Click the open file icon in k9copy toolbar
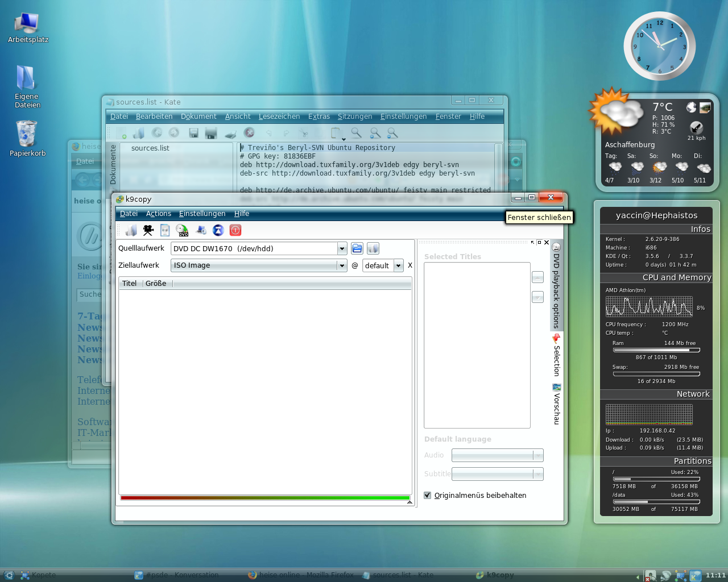Viewport: 728px width, 582px height. click(x=131, y=230)
